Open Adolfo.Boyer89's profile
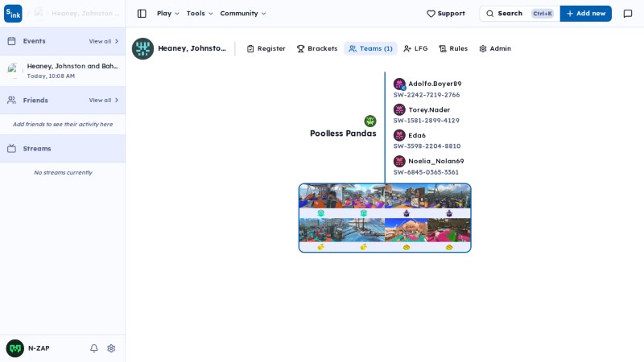The image size is (644, 362). coord(435,84)
